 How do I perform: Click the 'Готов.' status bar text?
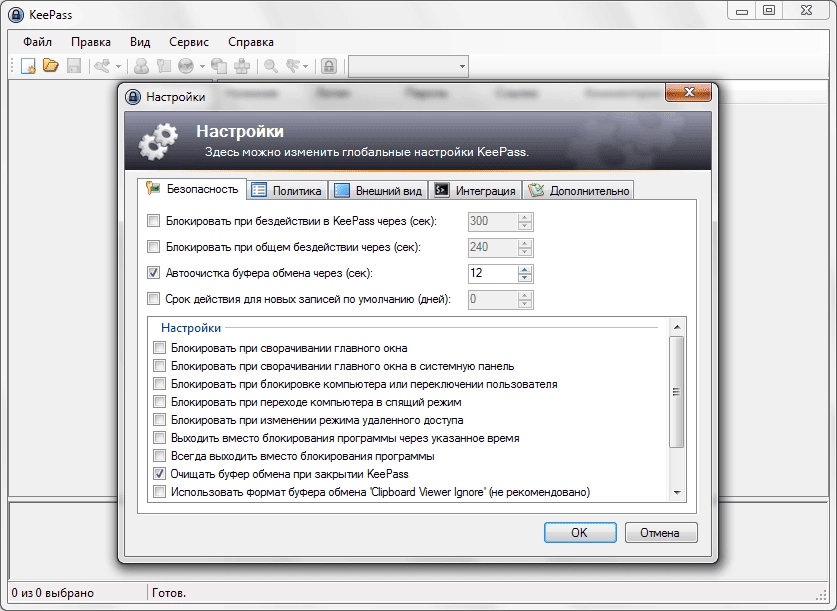tap(169, 593)
